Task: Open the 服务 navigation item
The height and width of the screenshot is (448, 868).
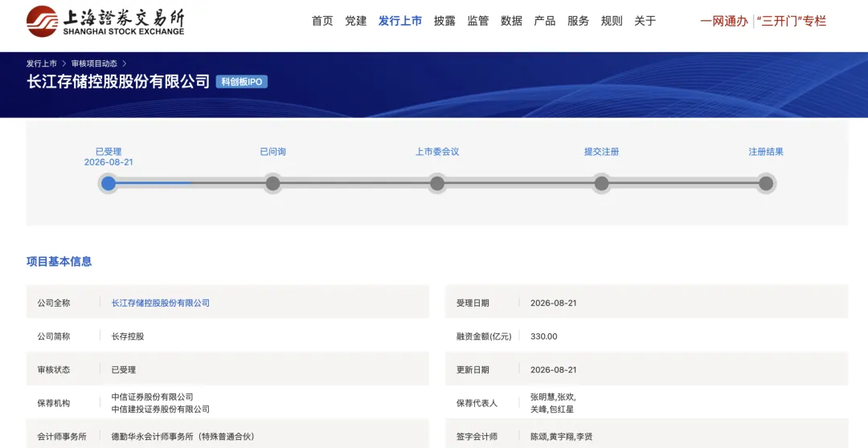Action: coord(578,21)
